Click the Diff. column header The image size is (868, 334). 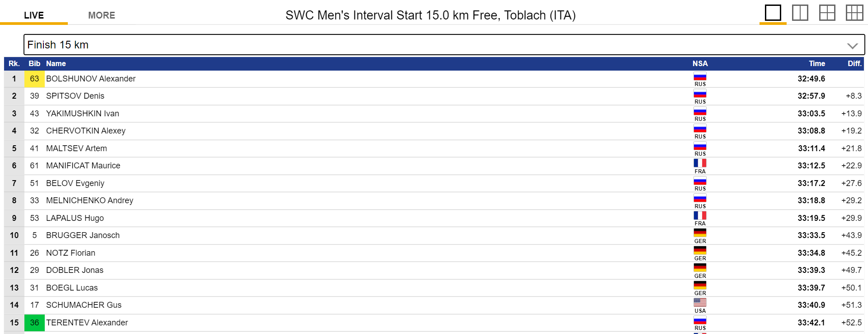pyautogui.click(x=854, y=64)
